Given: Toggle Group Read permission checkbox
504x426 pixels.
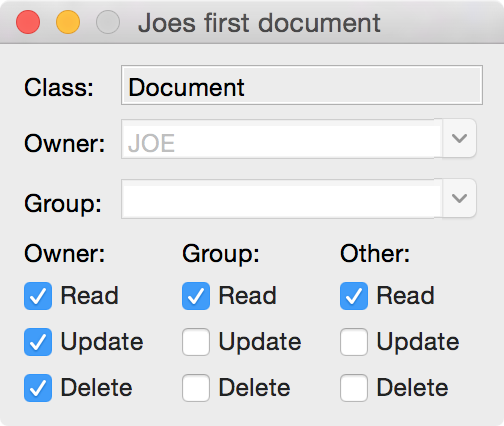Looking at the screenshot, I should click(x=196, y=296).
